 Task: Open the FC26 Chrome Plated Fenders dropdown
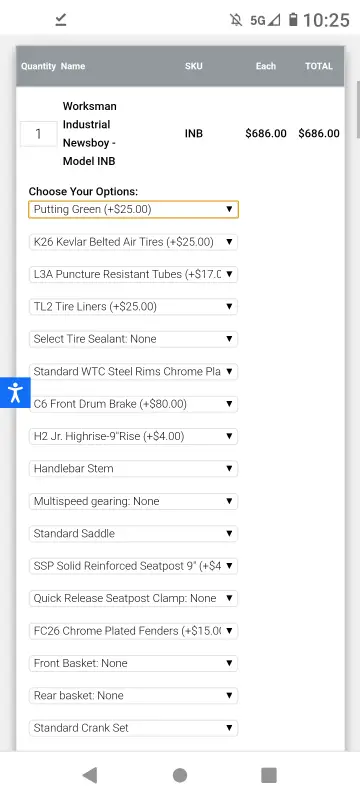tap(134, 631)
